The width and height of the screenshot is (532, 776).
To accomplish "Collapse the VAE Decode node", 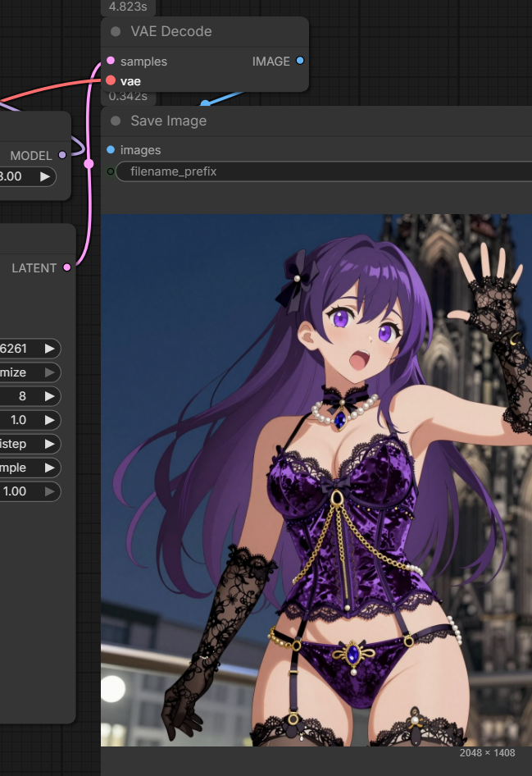I will click(x=116, y=31).
